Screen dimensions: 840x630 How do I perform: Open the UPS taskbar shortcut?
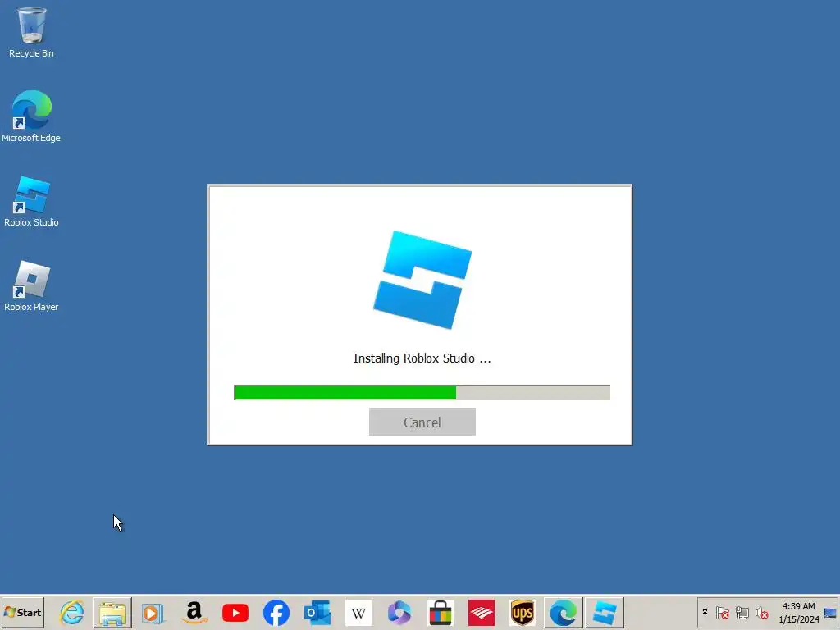(x=523, y=612)
